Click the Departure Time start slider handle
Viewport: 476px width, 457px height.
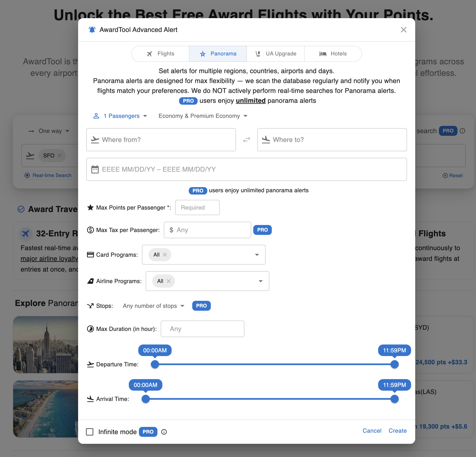(155, 364)
